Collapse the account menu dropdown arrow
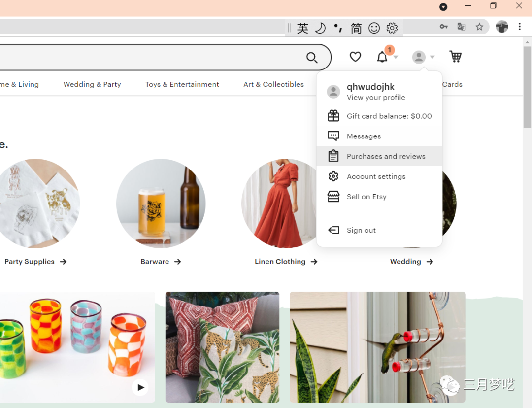Screen dimensions: 532x408 432,57
